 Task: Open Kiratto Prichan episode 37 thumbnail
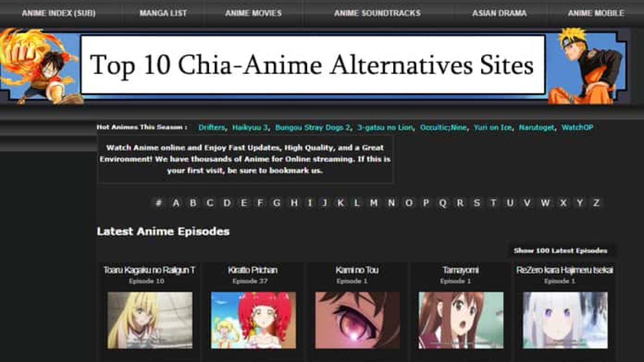pyautogui.click(x=254, y=320)
